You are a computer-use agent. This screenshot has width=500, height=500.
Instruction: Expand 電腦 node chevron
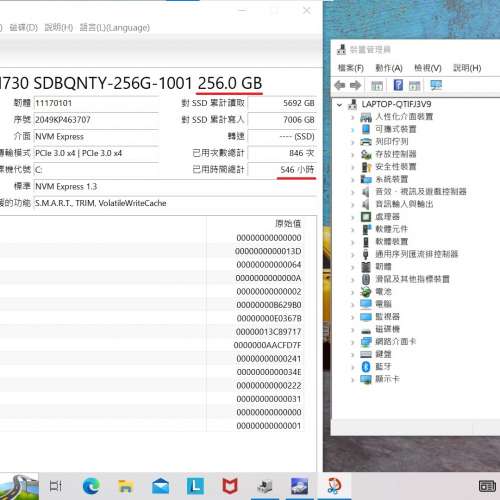[x=352, y=304]
